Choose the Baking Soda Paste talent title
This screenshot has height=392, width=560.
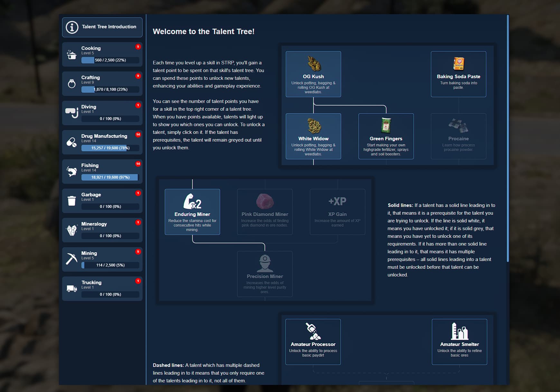(x=459, y=77)
